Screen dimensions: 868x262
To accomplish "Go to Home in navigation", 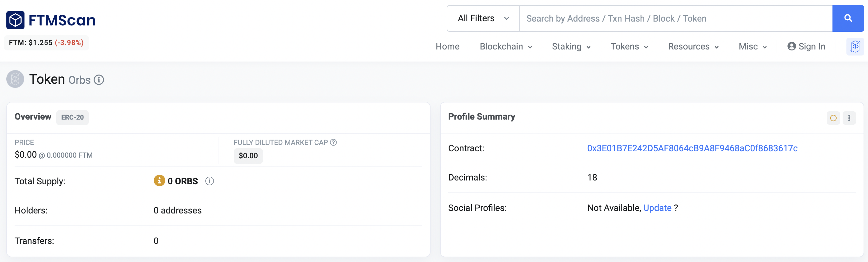I will (x=447, y=47).
